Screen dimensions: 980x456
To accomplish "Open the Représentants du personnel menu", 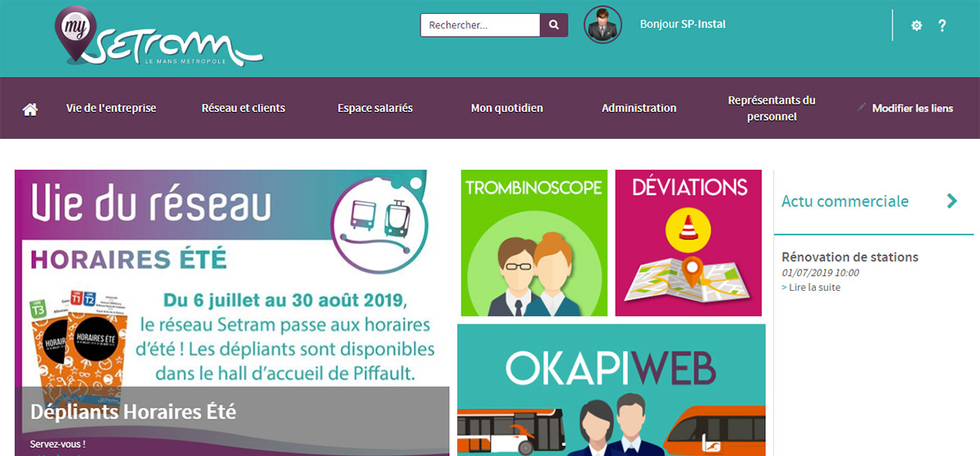I will click(772, 109).
